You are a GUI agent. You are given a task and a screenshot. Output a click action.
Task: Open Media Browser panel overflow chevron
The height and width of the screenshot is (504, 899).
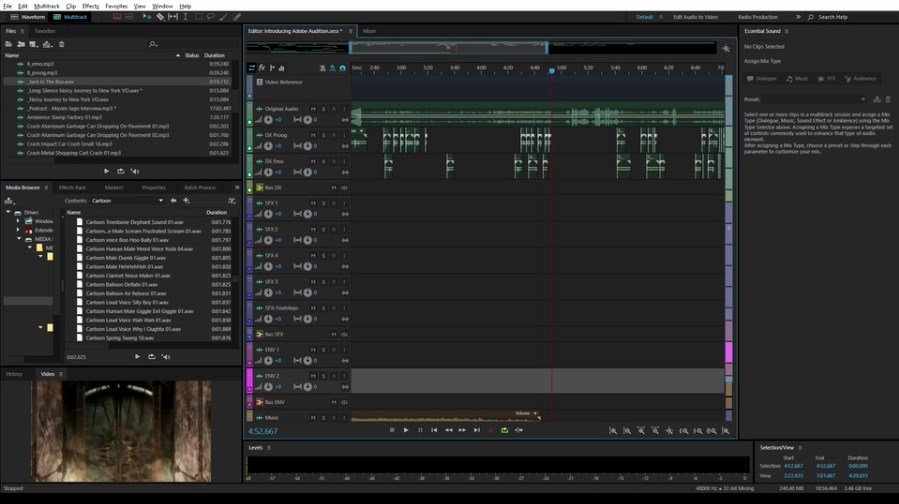coord(237,187)
